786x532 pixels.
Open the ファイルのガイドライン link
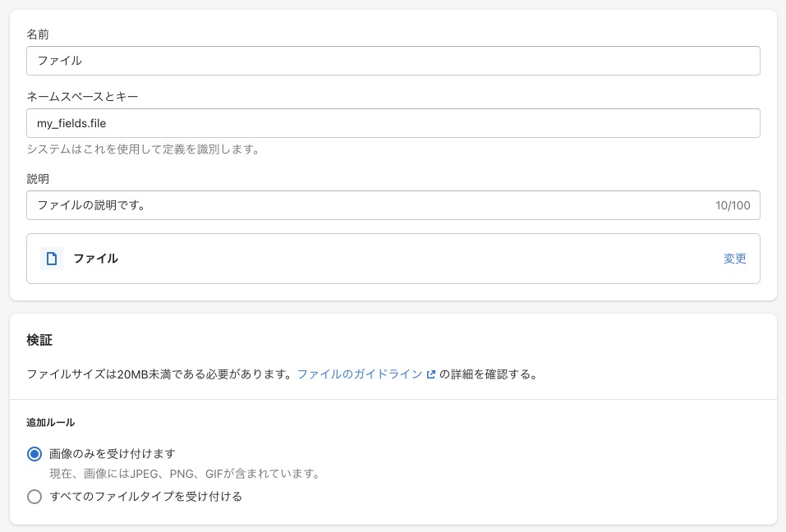(360, 374)
